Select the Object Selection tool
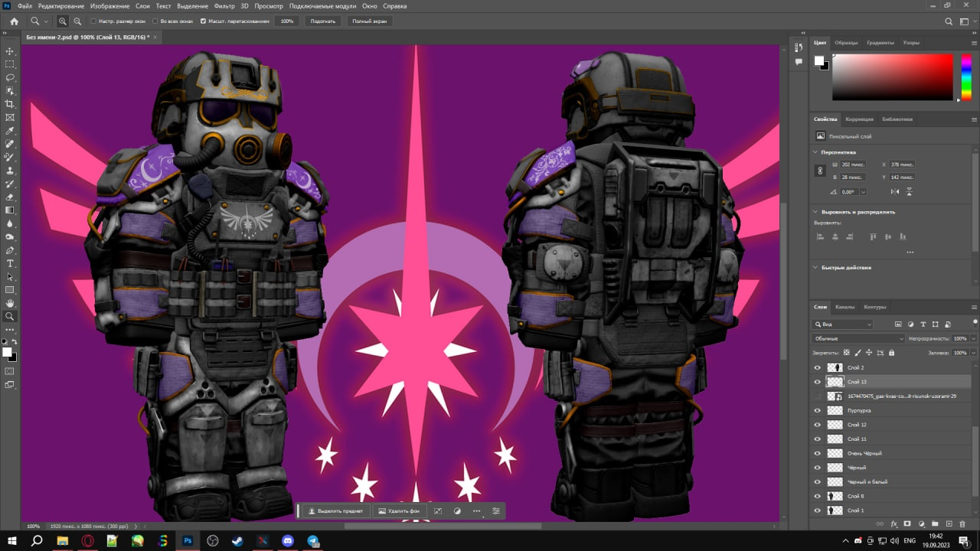Viewport: 980px width, 551px height. click(10, 91)
